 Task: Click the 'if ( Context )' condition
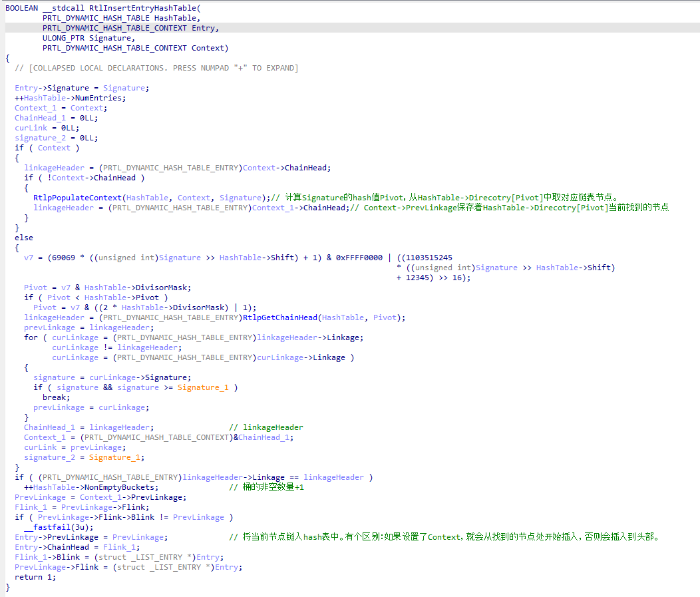click(x=47, y=148)
